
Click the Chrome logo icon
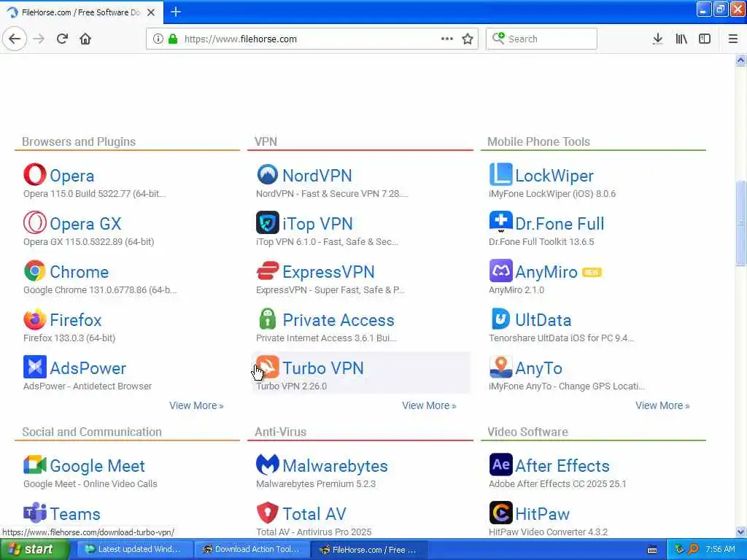click(x=35, y=271)
